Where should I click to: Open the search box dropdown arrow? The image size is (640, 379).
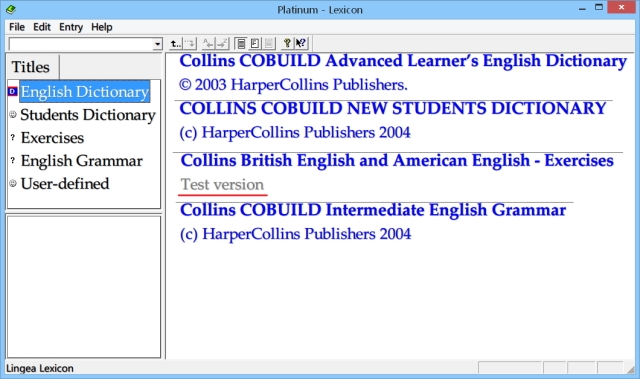[x=158, y=44]
